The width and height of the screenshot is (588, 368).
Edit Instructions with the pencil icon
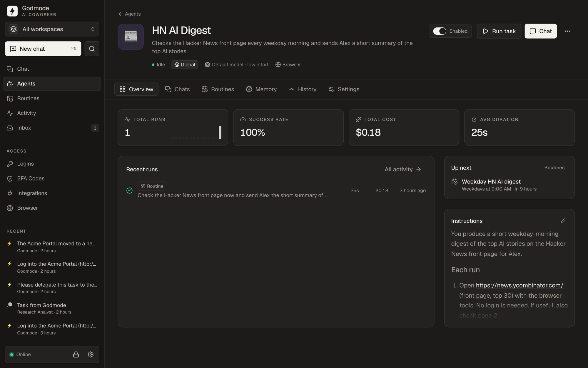tap(563, 221)
